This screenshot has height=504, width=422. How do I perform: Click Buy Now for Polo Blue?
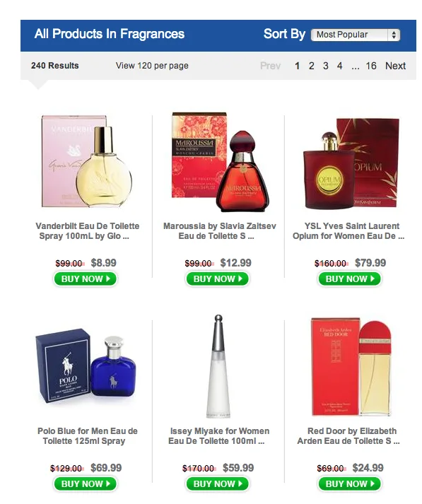pyautogui.click(x=85, y=484)
